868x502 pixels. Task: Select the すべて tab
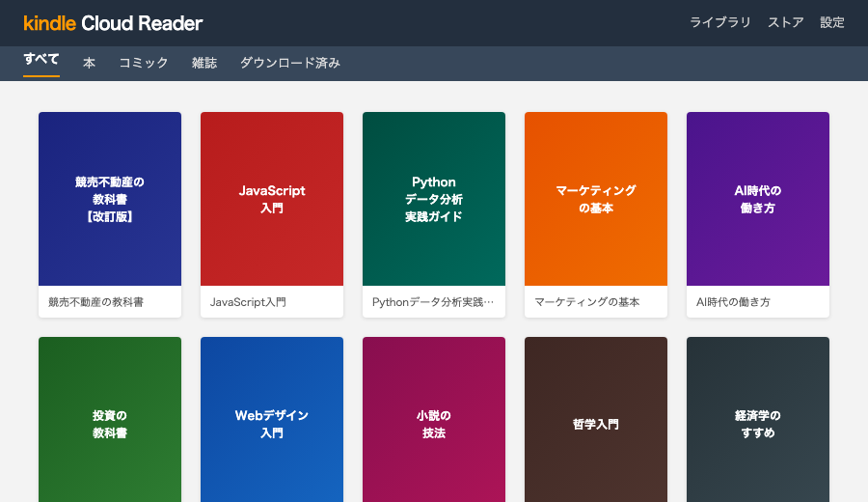41,60
